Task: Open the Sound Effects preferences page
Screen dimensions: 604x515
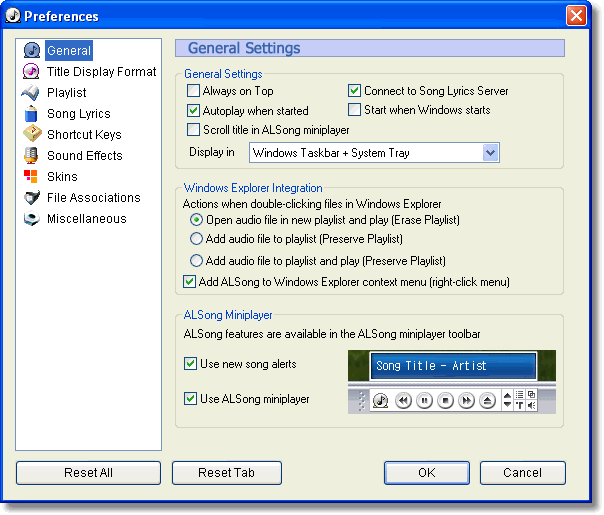Action: [x=85, y=156]
